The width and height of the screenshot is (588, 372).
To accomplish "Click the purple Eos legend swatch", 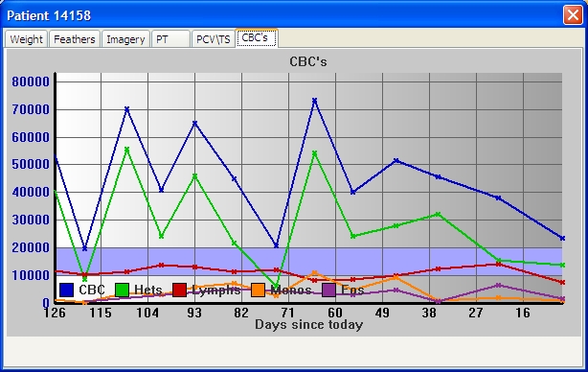I will 328,290.
